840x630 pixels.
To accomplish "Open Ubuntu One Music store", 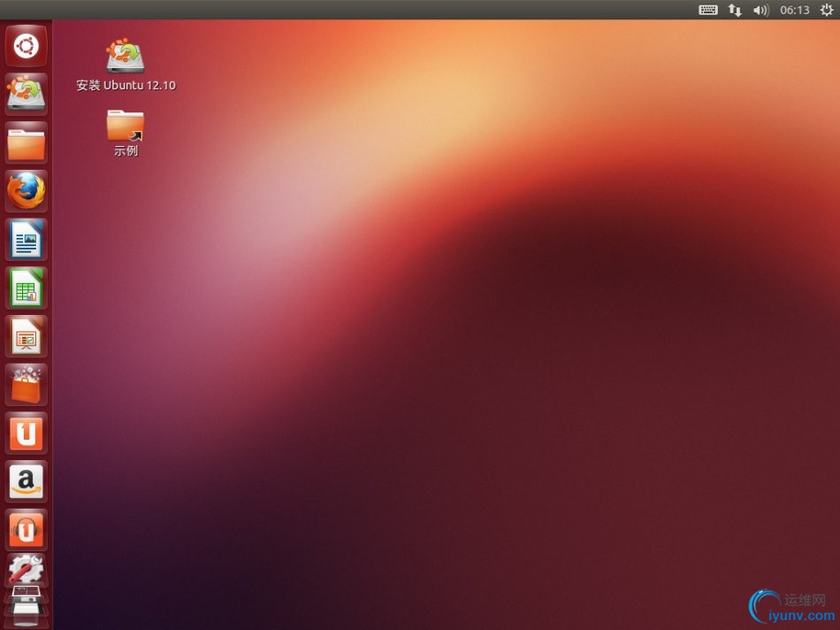I will [27, 530].
